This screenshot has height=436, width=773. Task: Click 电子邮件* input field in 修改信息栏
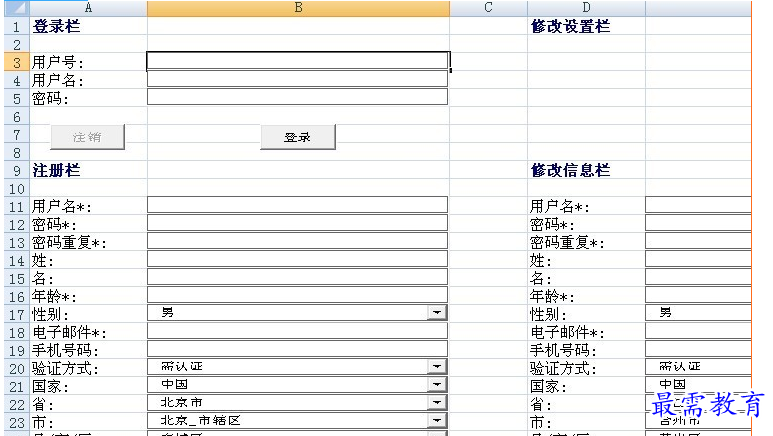coord(698,331)
